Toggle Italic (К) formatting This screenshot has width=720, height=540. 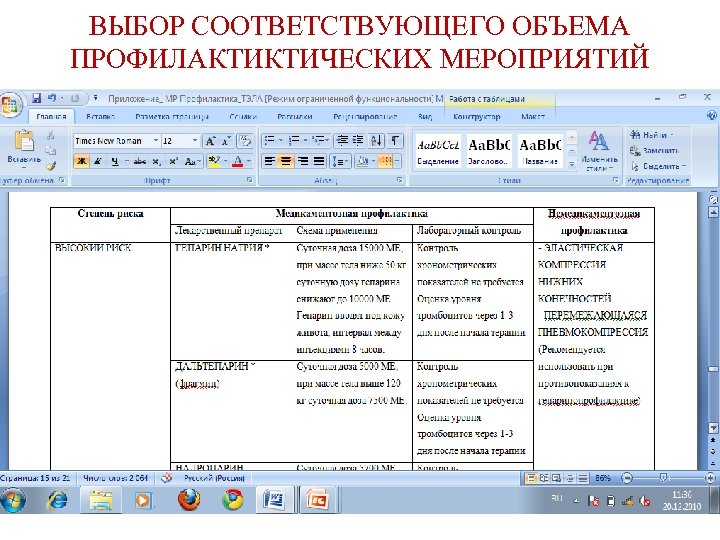pyautogui.click(x=98, y=161)
